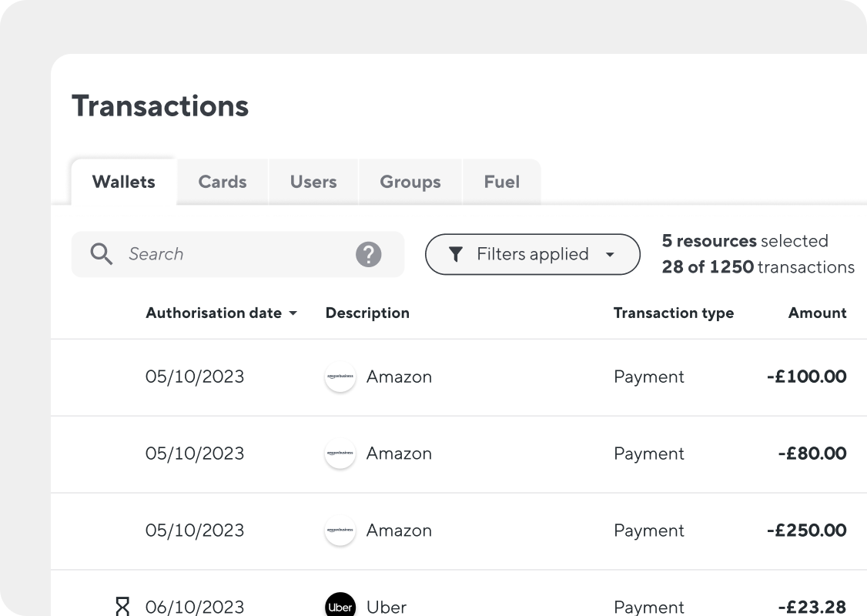Click the Amazon merchant logo on the £100.00 row
867x616 pixels.
(340, 377)
